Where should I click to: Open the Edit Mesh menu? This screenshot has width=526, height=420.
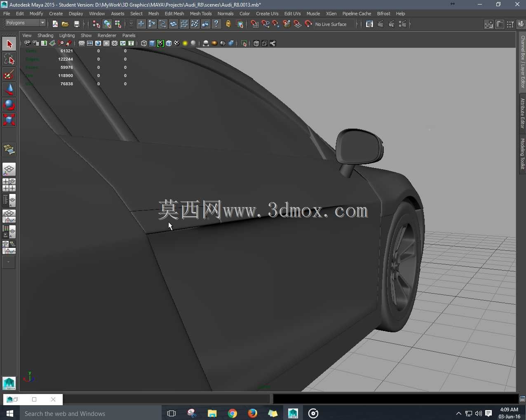pyautogui.click(x=174, y=14)
